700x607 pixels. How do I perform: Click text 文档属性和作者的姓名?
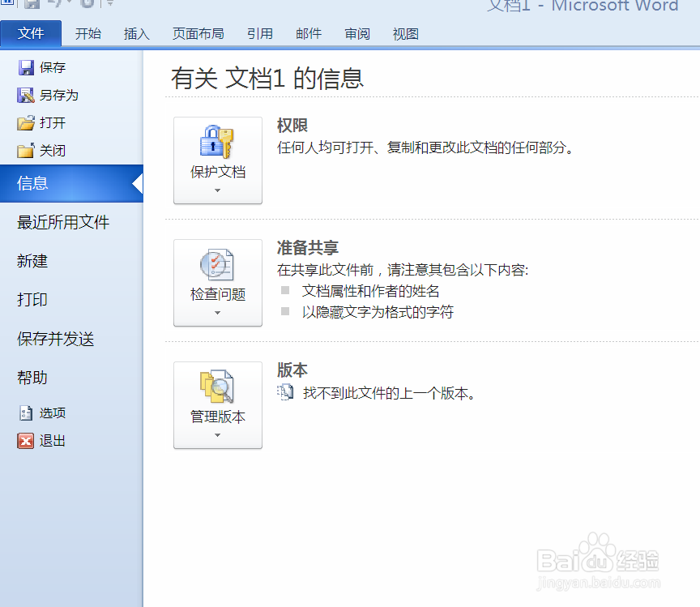(370, 291)
